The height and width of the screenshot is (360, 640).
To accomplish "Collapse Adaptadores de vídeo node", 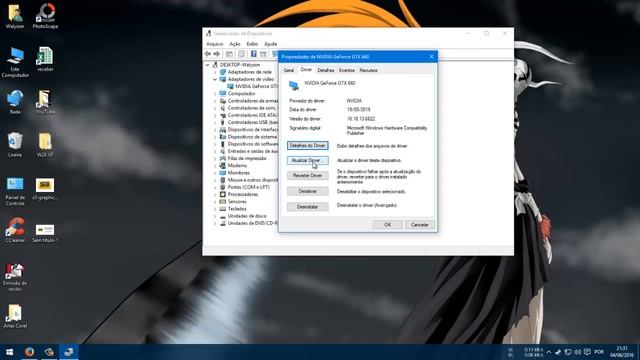I will [x=215, y=79].
